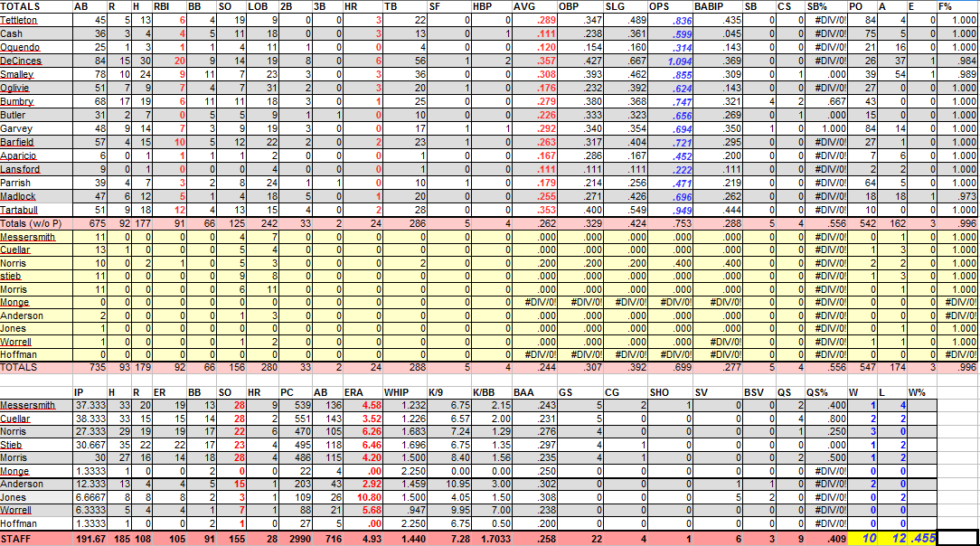Click the AVG column header
980x546 pixels.
click(534, 6)
